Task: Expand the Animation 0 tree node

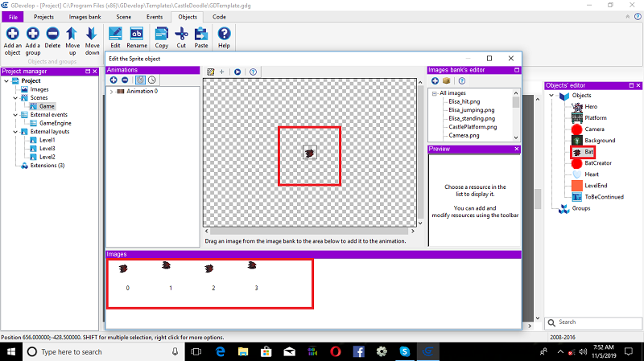Action: point(111,92)
